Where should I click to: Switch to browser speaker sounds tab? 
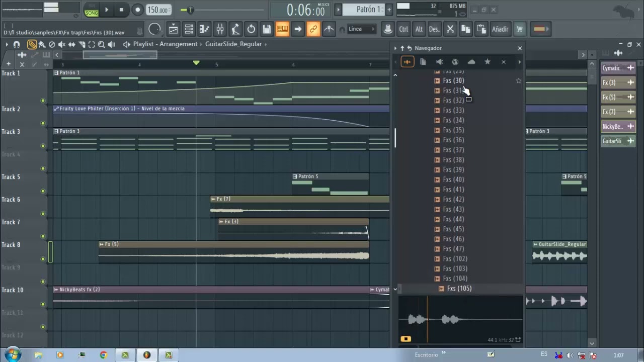point(439,62)
